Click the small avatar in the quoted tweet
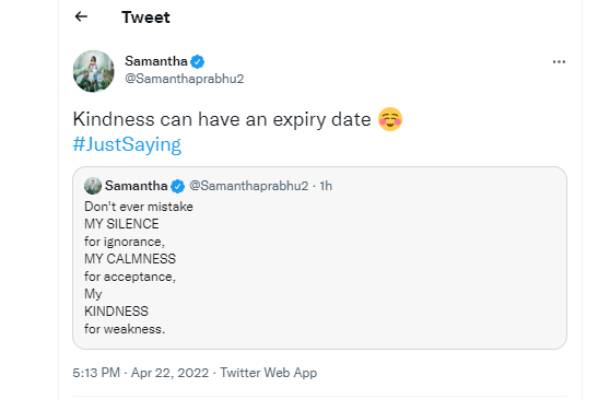 click(92, 186)
